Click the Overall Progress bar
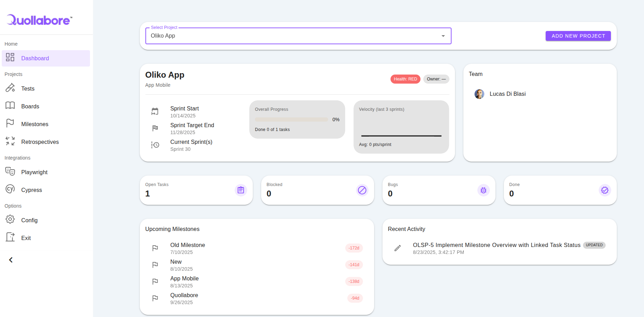The height and width of the screenshot is (317, 644). click(291, 119)
